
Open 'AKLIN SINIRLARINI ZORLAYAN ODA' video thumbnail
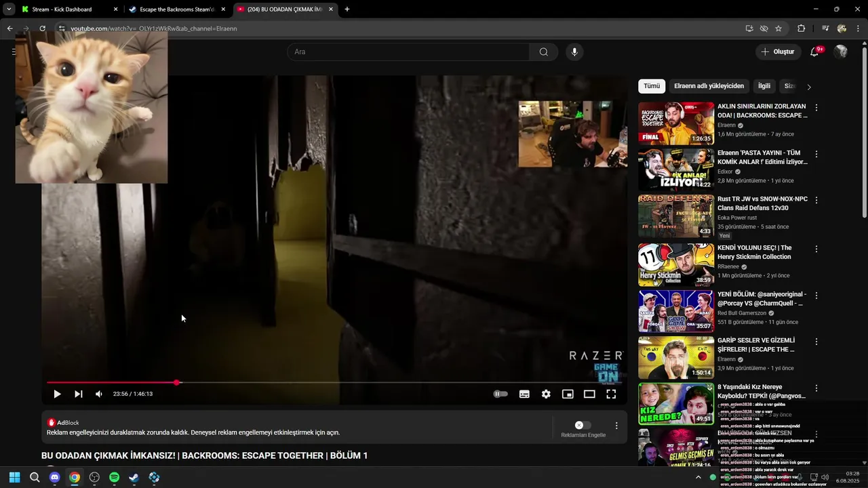[676, 123]
